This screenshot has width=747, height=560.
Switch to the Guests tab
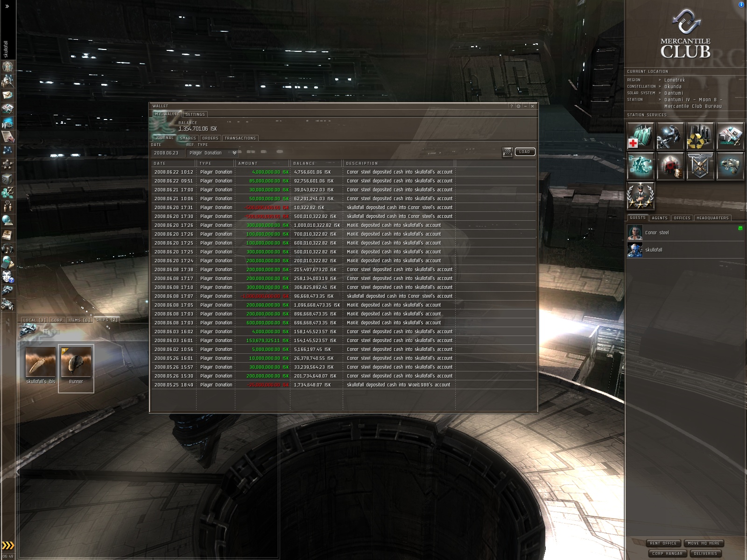638,217
